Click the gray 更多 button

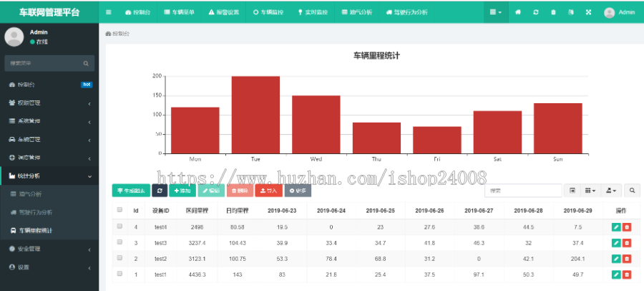pyautogui.click(x=298, y=191)
